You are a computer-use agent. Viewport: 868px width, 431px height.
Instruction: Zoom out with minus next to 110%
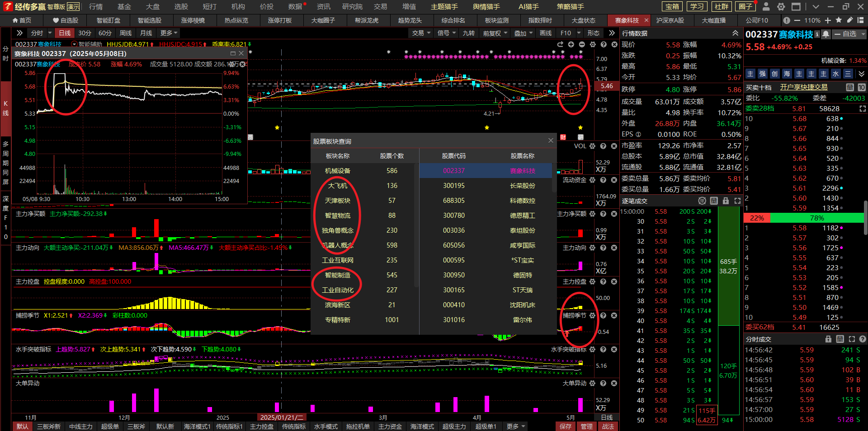tap(797, 20)
